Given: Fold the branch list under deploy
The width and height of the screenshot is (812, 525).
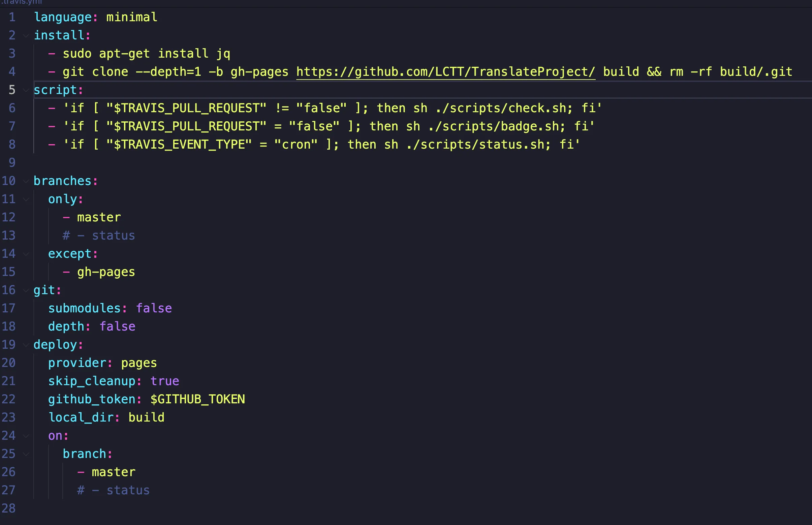Looking at the screenshot, I should [x=26, y=454].
